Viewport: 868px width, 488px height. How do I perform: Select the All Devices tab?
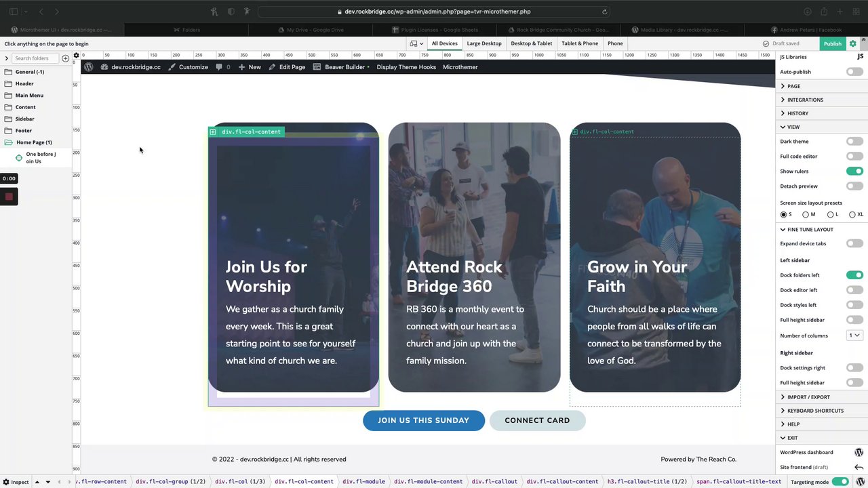point(444,43)
